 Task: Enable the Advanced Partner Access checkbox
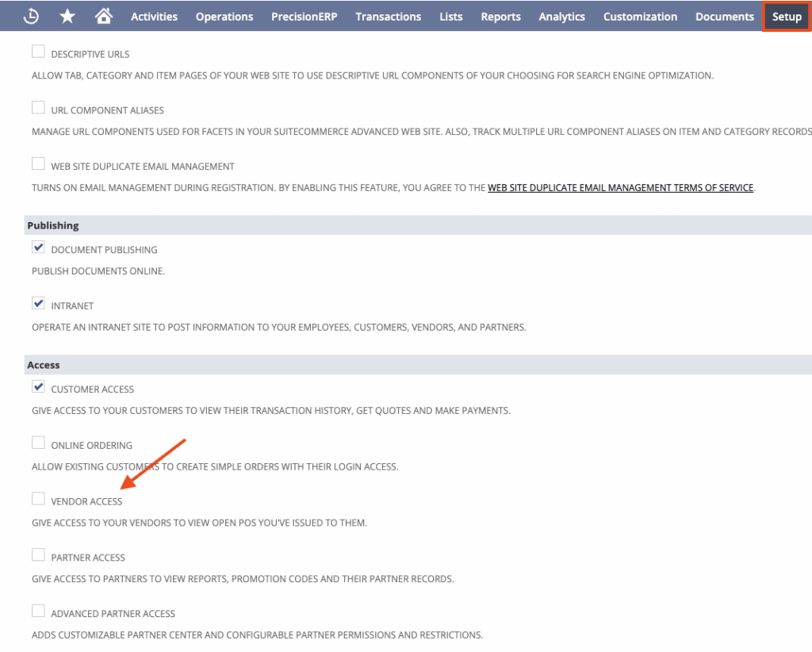click(x=38, y=611)
